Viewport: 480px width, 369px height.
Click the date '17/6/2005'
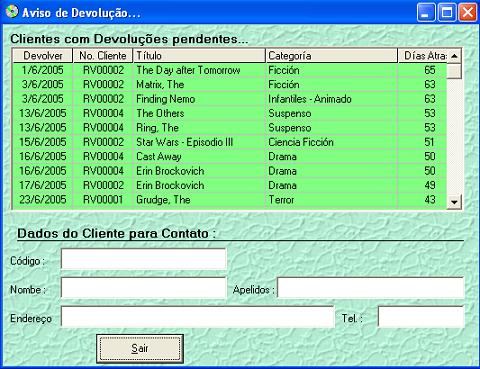point(43,185)
